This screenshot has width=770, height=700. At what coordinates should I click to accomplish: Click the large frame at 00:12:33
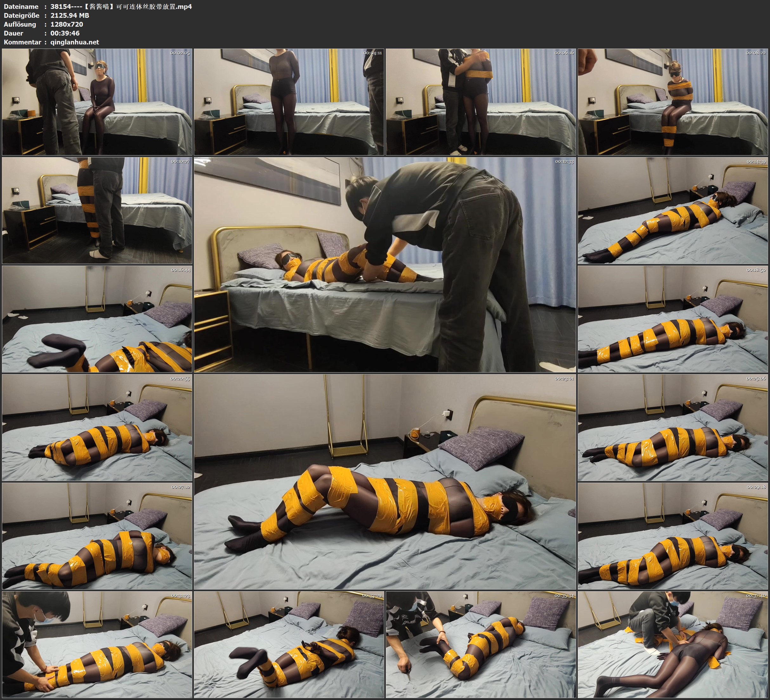click(x=385, y=264)
